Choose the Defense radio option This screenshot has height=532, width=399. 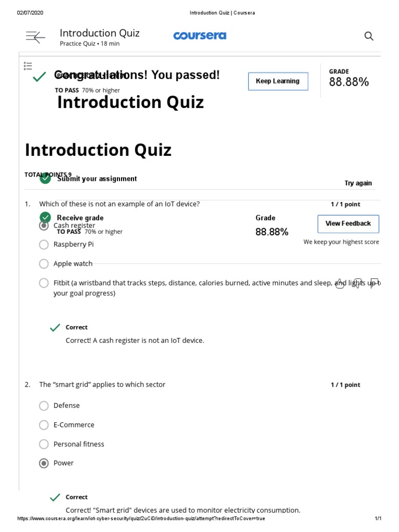point(44,406)
